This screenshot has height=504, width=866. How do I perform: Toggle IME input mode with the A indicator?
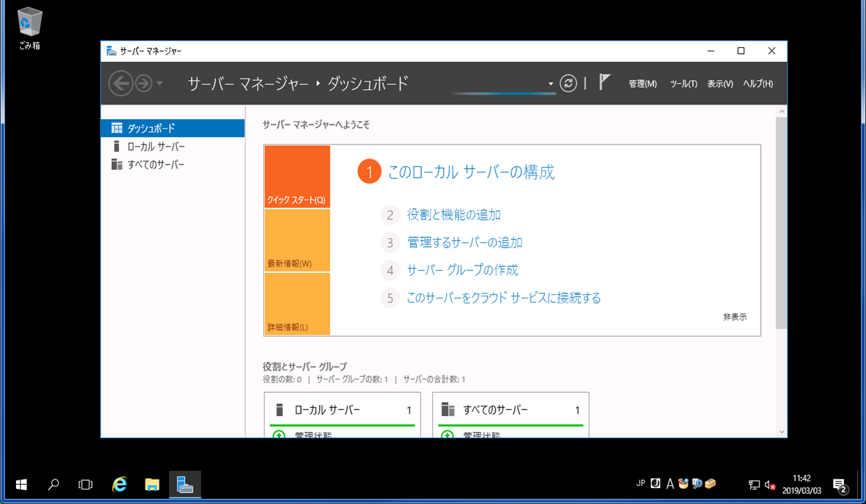669,483
